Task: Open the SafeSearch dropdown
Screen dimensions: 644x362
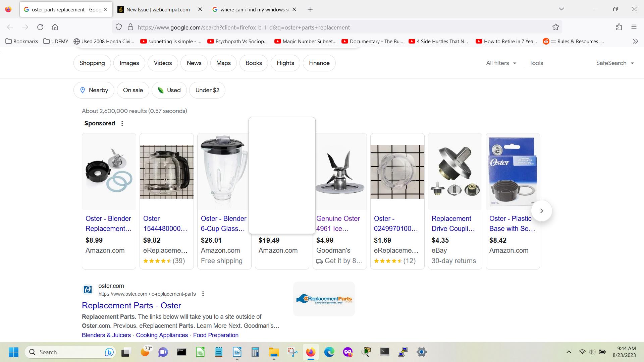Action: (615, 63)
